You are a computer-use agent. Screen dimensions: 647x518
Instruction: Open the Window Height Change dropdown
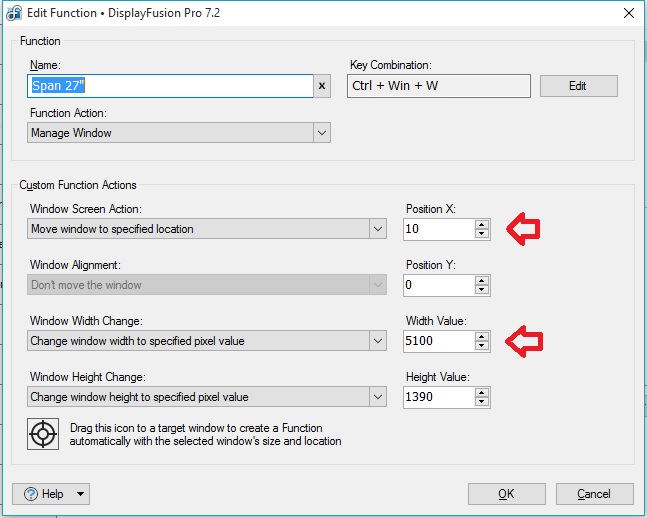[377, 397]
